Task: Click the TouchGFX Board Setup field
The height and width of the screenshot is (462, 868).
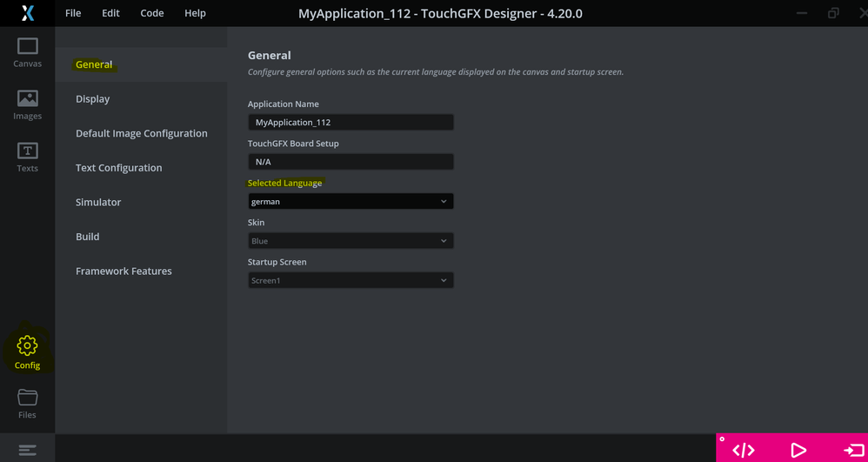Action: tap(351, 162)
